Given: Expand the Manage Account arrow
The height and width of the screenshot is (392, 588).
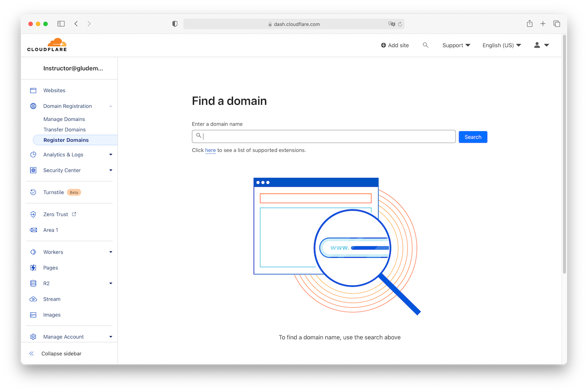Looking at the screenshot, I should point(111,337).
